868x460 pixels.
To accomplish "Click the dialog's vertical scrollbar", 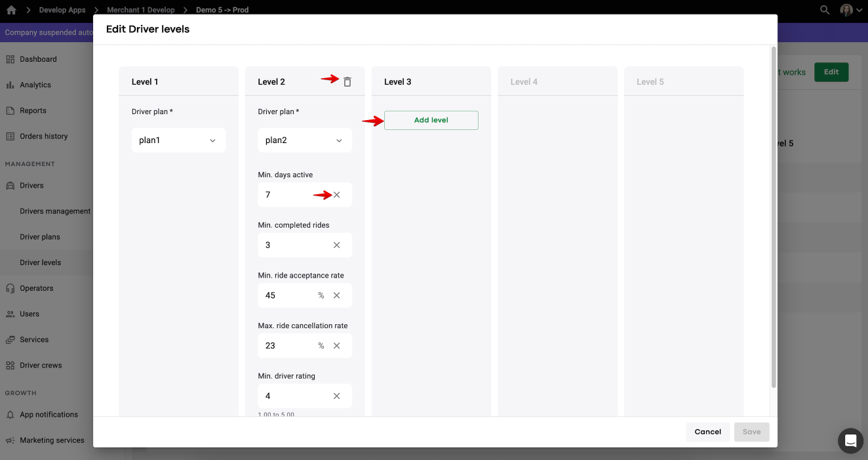I will coord(774,217).
